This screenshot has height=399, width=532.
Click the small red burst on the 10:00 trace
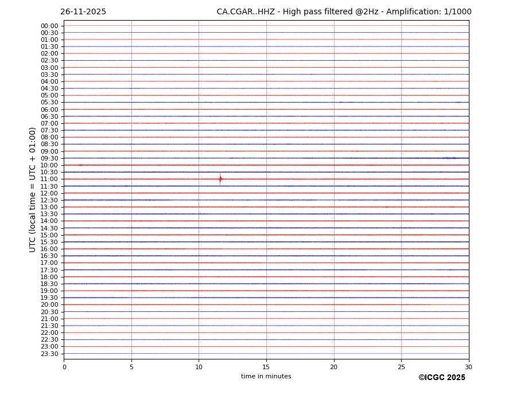(x=80, y=165)
